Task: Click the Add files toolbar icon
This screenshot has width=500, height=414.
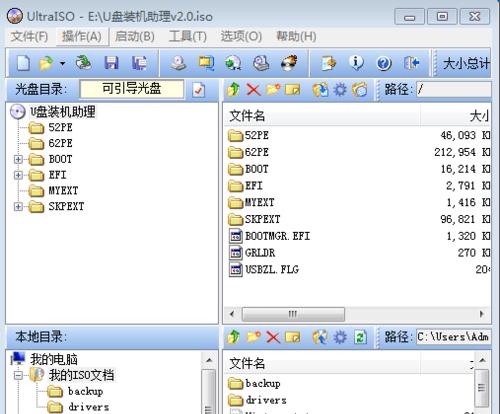Action: pyautogui.click(x=328, y=63)
